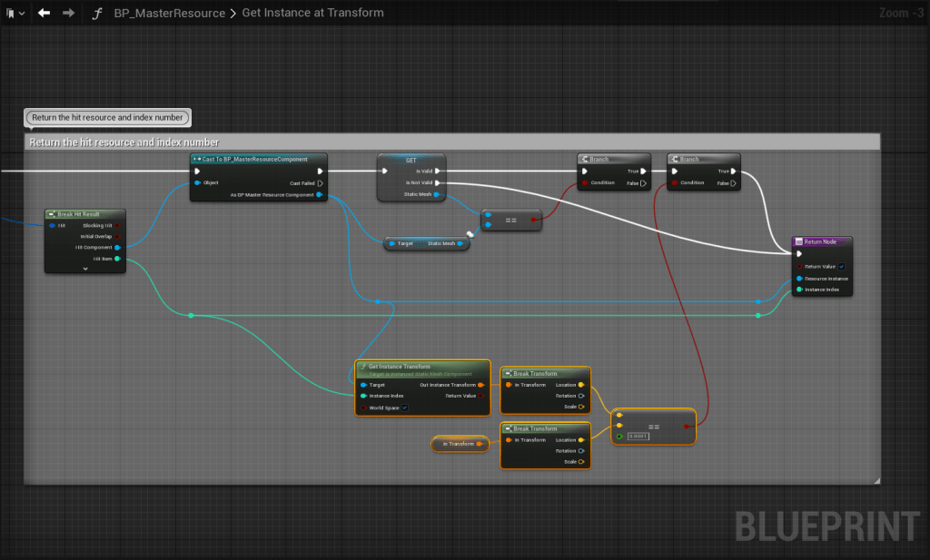Select the Return Node title bar
Viewport: 930px width, 560px height.
(822, 241)
